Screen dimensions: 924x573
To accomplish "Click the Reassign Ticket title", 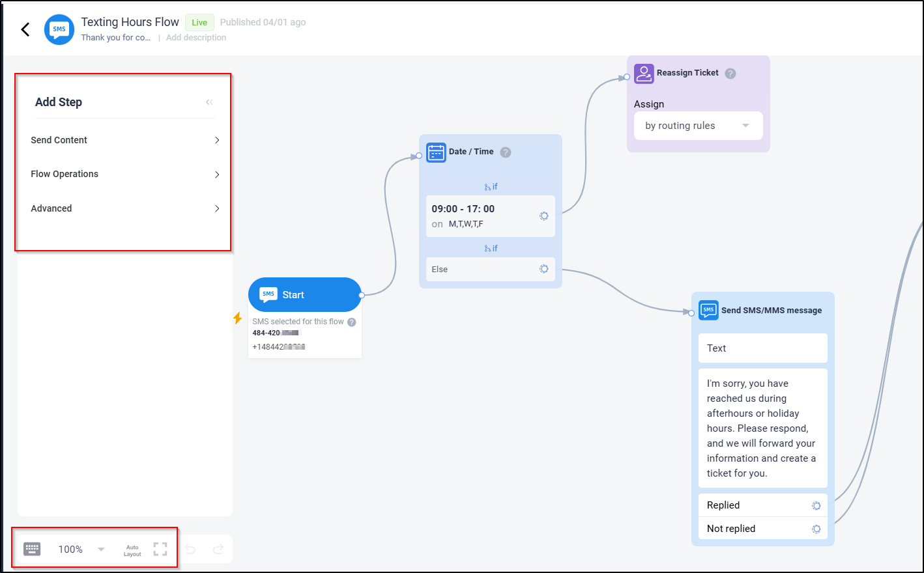I will point(687,73).
